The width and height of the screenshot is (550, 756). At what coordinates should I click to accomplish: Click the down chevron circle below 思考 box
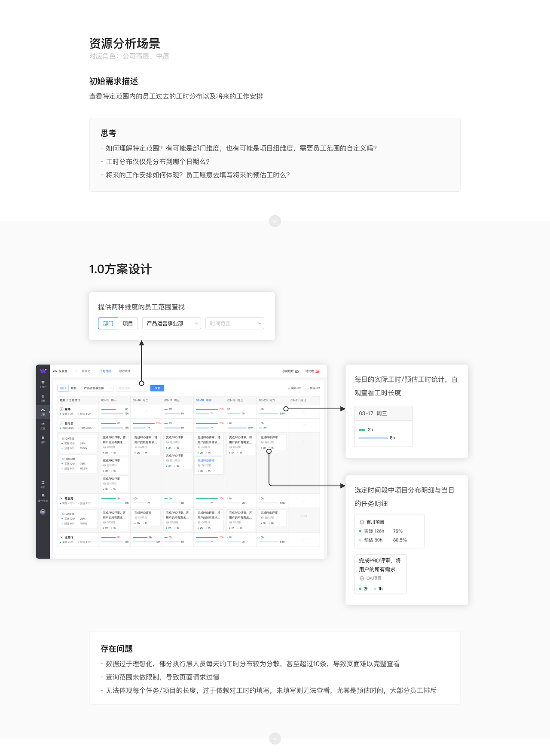tap(275, 221)
